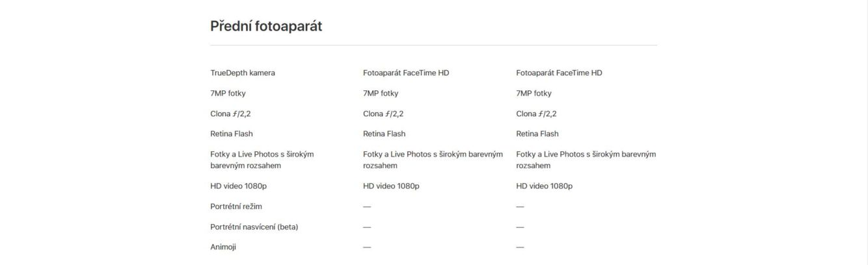The width and height of the screenshot is (868, 265).
Task: Click "7MP fotky" in the middle column
Action: pyautogui.click(x=381, y=93)
